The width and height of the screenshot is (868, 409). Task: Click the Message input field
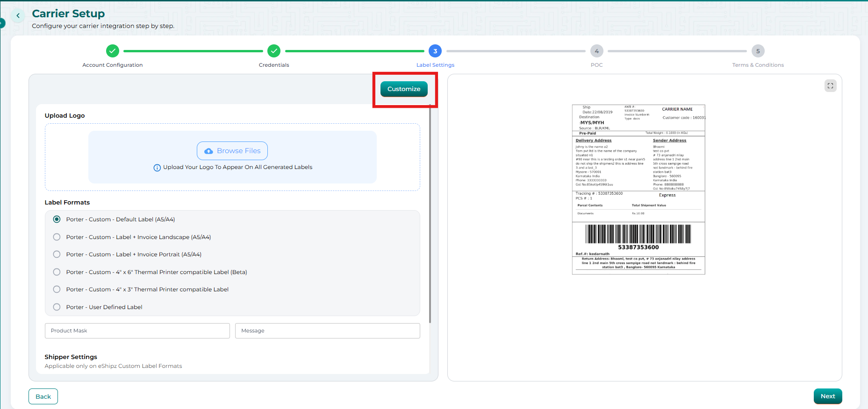pyautogui.click(x=328, y=331)
